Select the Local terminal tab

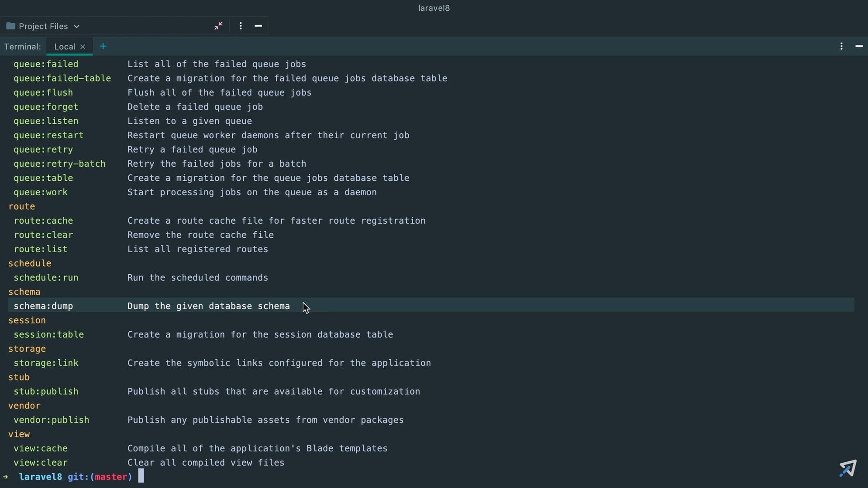click(64, 47)
